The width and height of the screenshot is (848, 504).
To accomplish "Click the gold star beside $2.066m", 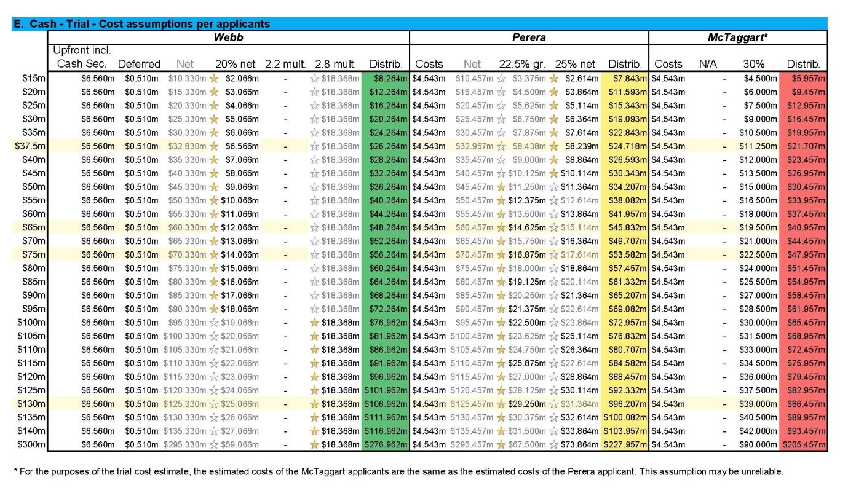I will click(x=214, y=78).
